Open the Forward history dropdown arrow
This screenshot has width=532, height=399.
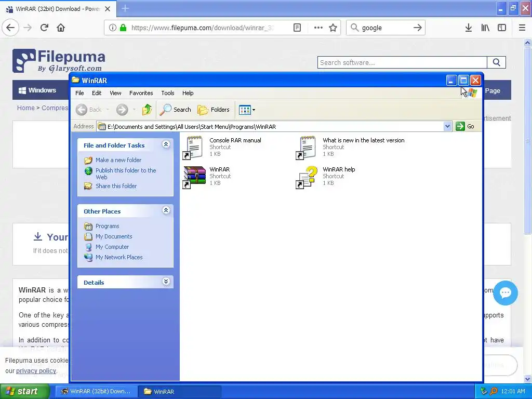point(134,110)
